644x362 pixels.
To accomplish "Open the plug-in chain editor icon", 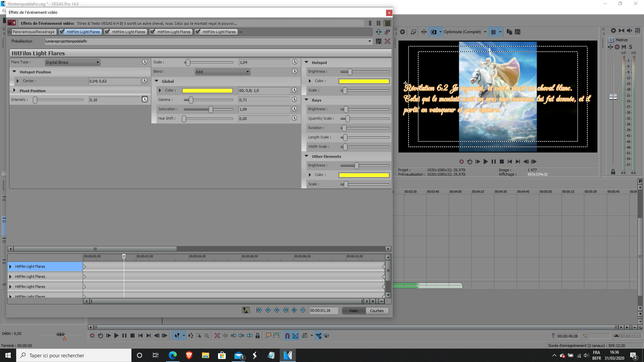I will tap(378, 32).
